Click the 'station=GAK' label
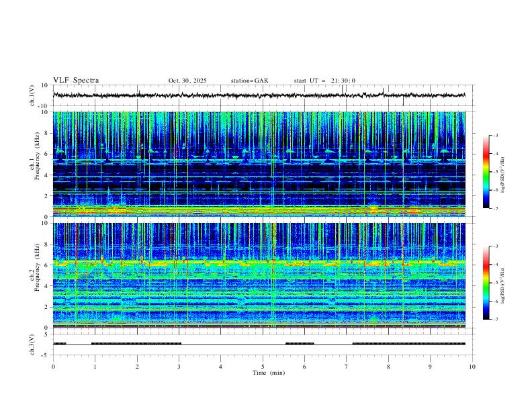Viewport: 532px width, 411px height. (249, 81)
